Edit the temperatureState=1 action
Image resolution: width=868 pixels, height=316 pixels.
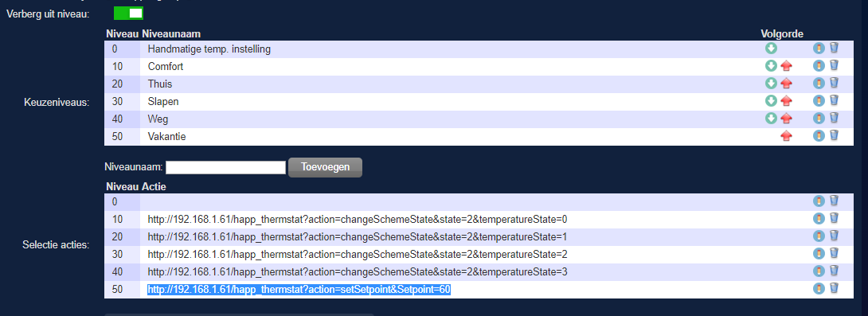point(819,236)
